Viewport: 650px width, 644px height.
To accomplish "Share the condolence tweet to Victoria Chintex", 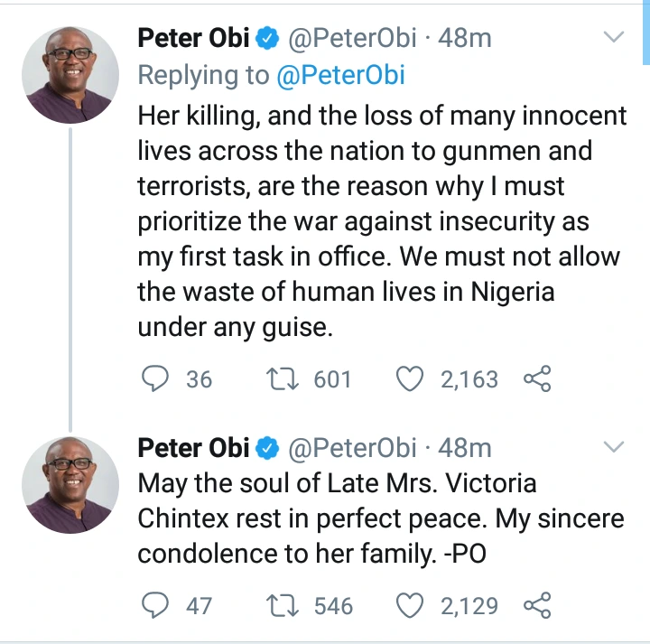I will coord(536,604).
